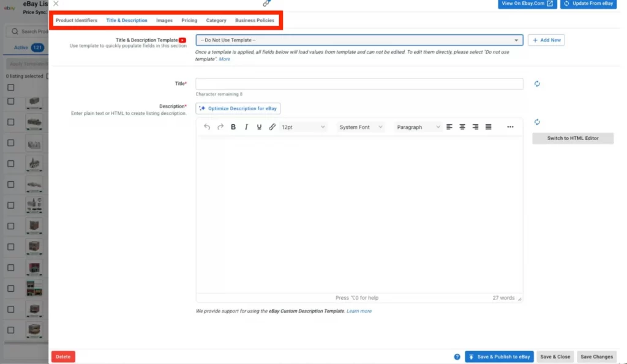The image size is (627, 364).
Task: Redo an edit using the redo arrow
Action: pos(220,127)
